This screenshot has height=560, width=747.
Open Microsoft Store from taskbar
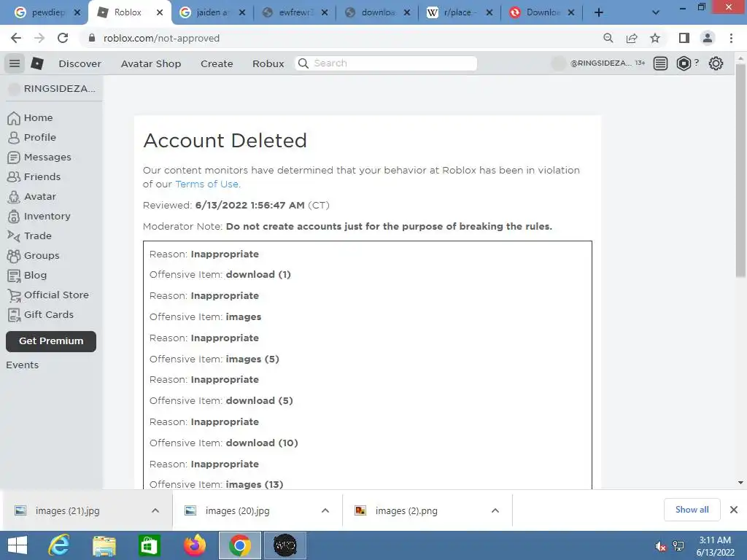(x=149, y=545)
